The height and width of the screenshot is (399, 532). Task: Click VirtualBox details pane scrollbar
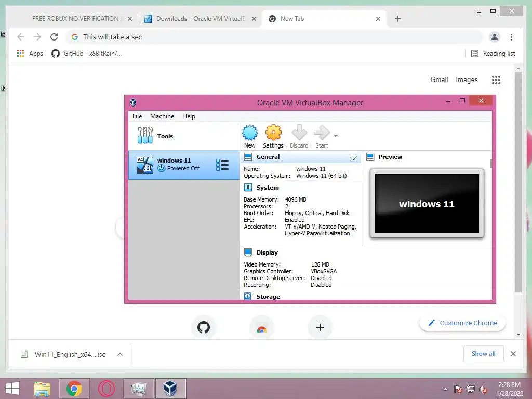(x=491, y=164)
